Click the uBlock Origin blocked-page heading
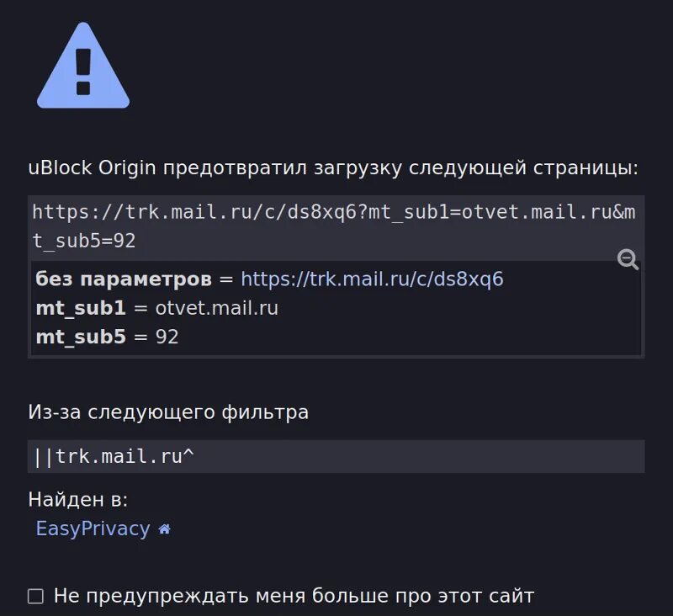The height and width of the screenshot is (616, 673). [333, 167]
